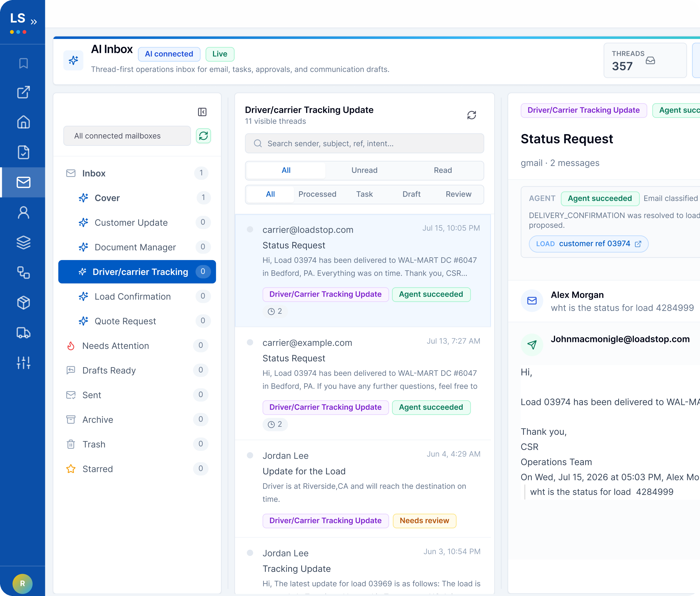Click the connected squares workflow icon in the sidebar
The width and height of the screenshot is (700, 596).
click(x=23, y=272)
